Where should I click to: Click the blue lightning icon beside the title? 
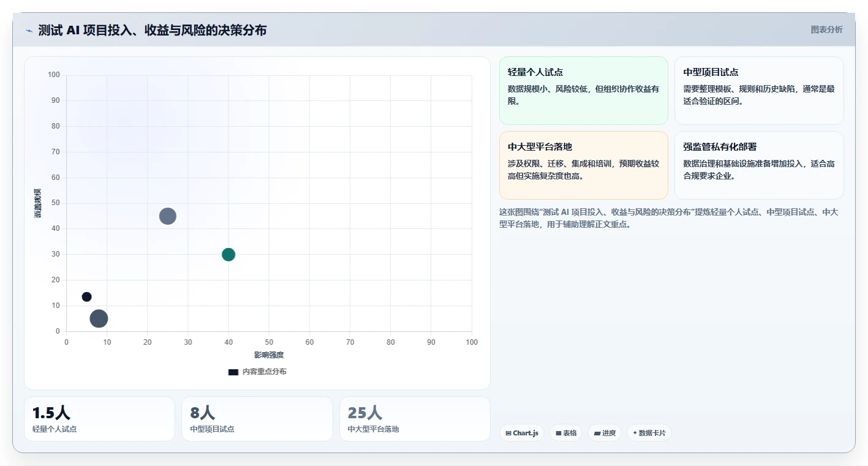(x=29, y=31)
